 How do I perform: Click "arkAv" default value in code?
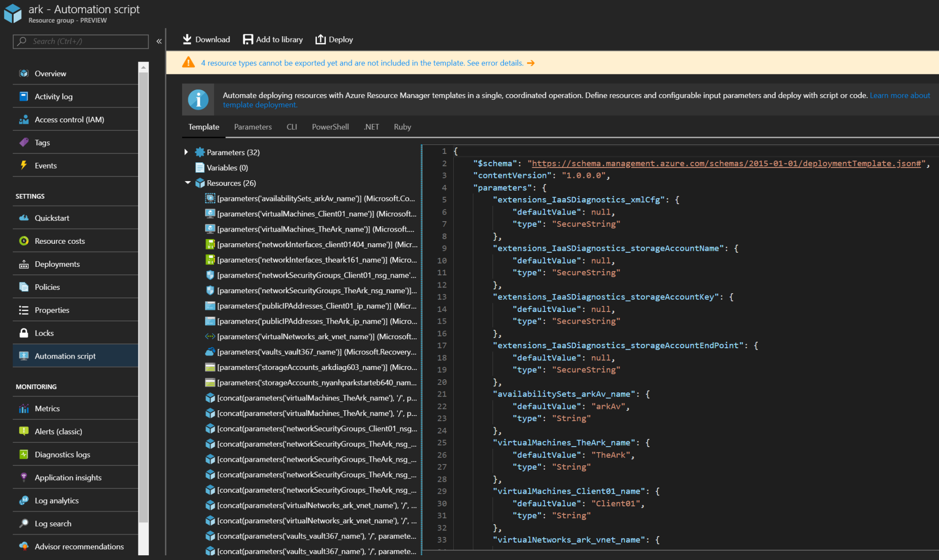click(608, 407)
